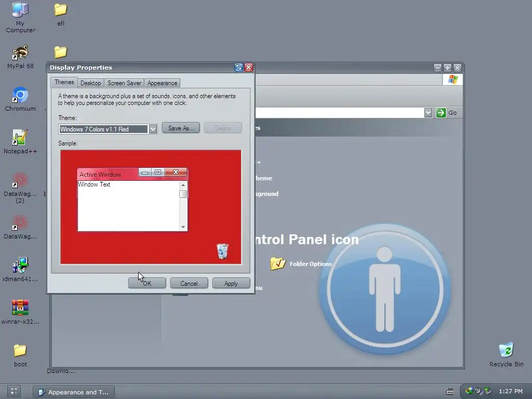The height and width of the screenshot is (399, 532).
Task: Select the second DataWag... desktop shortcut
Action: 20,227
